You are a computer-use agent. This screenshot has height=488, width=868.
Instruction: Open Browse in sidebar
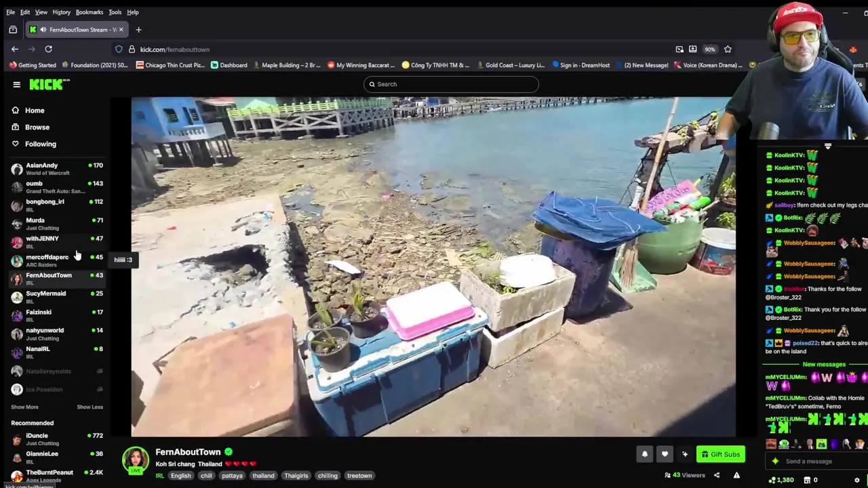tap(37, 127)
